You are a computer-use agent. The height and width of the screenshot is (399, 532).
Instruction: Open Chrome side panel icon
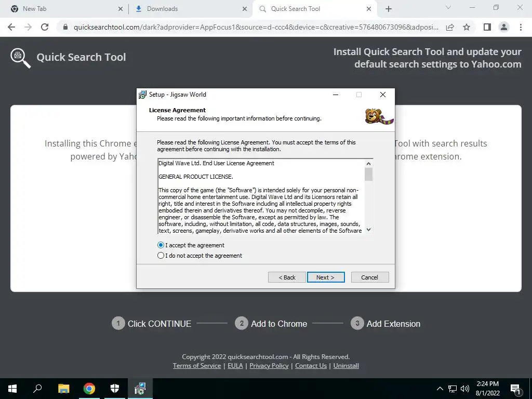click(x=487, y=27)
